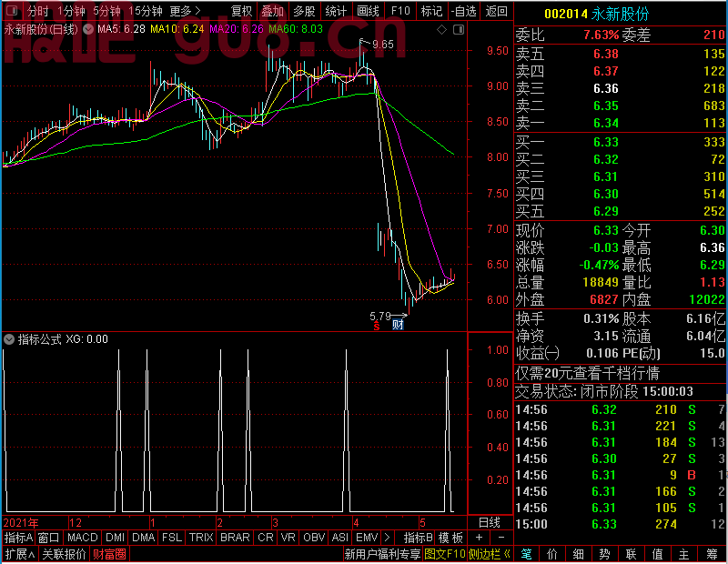The image size is (728, 564).
Task: Click the diamond icon above the chart
Action: click(x=442, y=30)
